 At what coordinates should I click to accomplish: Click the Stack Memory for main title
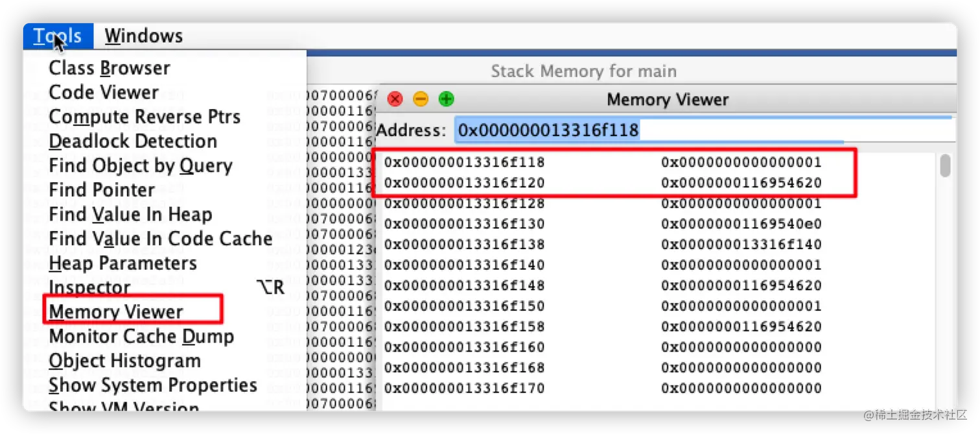click(583, 71)
